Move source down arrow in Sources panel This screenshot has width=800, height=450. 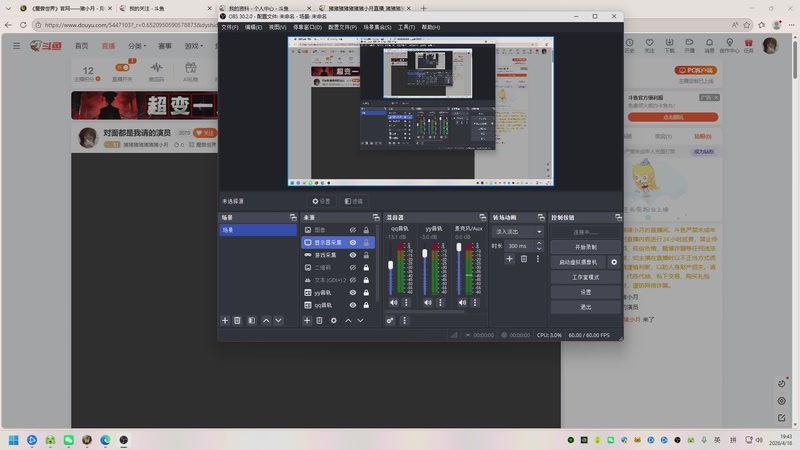point(360,320)
